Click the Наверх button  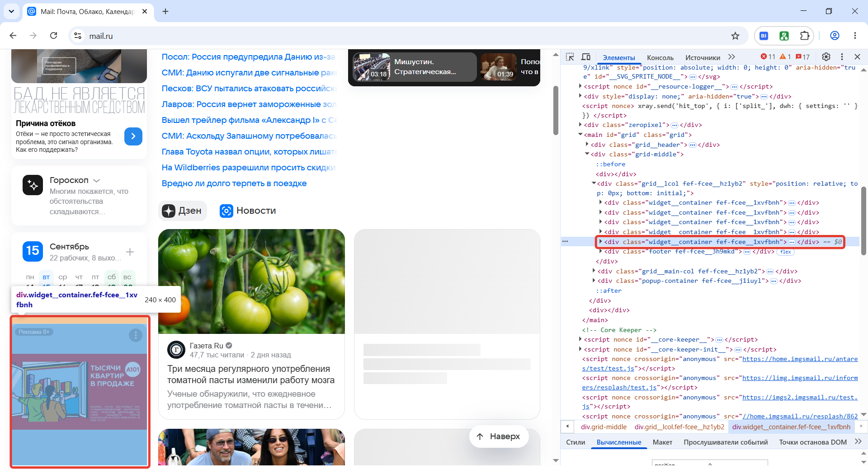(x=499, y=436)
